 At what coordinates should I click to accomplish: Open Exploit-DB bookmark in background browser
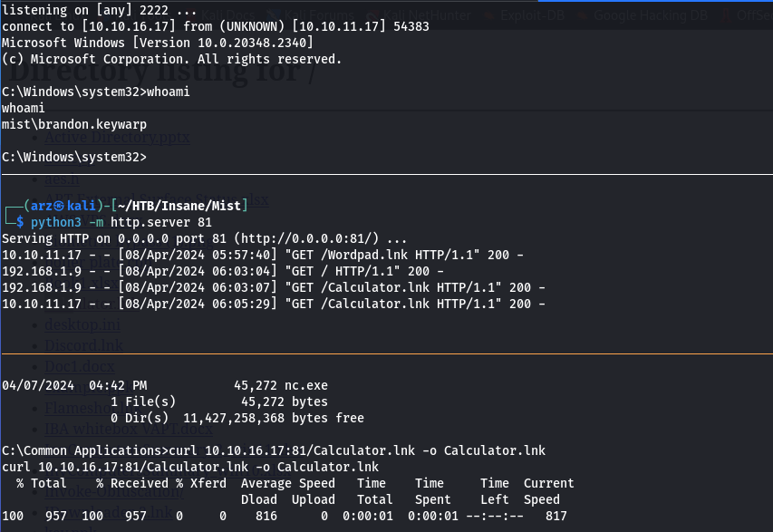pyautogui.click(x=527, y=15)
